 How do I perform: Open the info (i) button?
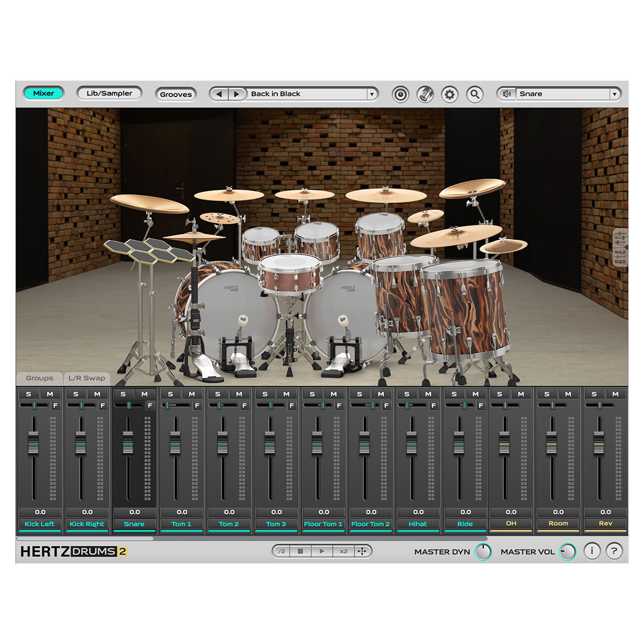592,551
